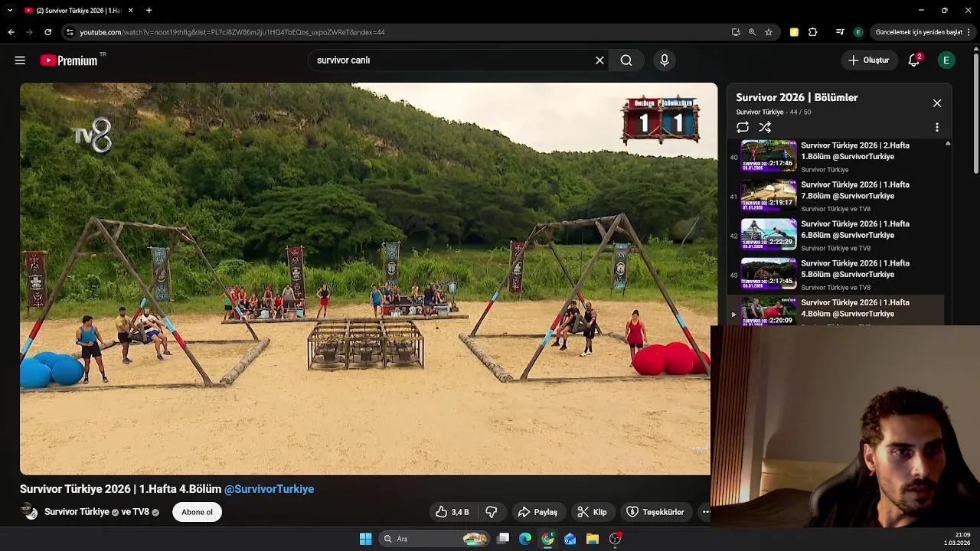980x551 pixels.
Task: Open zoom magnifier in address bar
Action: [x=752, y=32]
